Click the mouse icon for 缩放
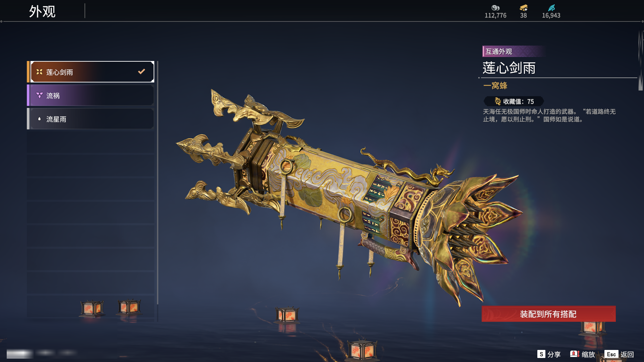Screen dimensions: 644x362 coord(575,354)
